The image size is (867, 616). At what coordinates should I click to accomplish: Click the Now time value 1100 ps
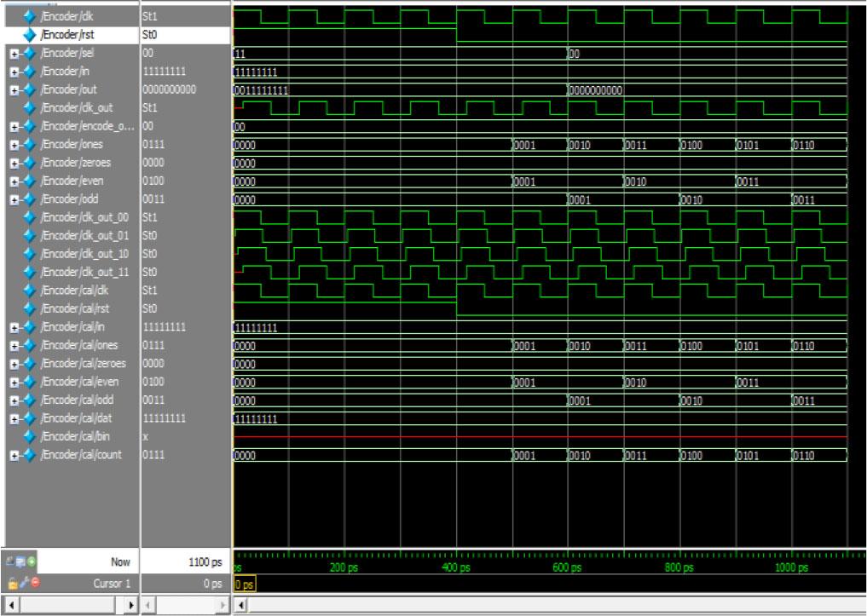pos(205,562)
